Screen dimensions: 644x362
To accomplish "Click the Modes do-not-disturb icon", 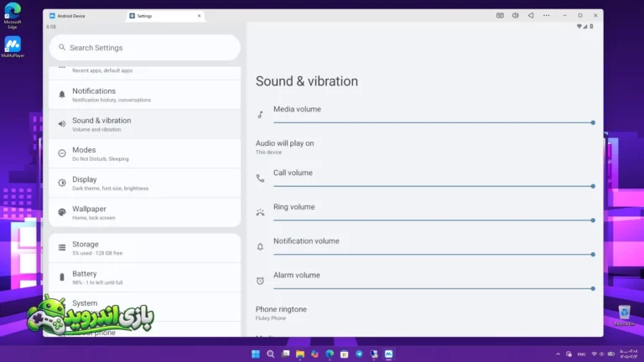I will click(x=61, y=153).
